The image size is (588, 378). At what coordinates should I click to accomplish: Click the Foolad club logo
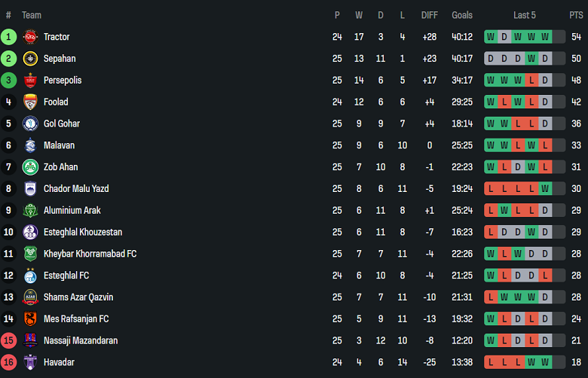[x=30, y=102]
